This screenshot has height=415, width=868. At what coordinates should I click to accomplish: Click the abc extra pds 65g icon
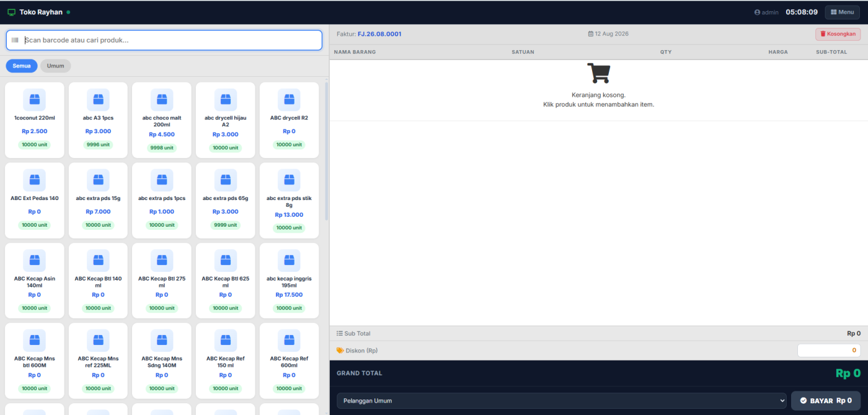coord(226,180)
